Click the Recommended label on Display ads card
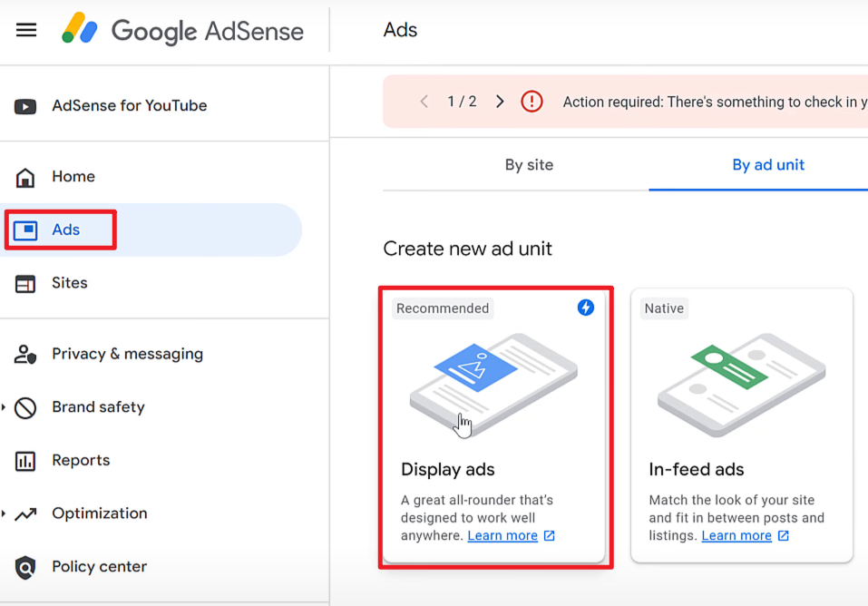Image resolution: width=868 pixels, height=606 pixels. [x=443, y=308]
